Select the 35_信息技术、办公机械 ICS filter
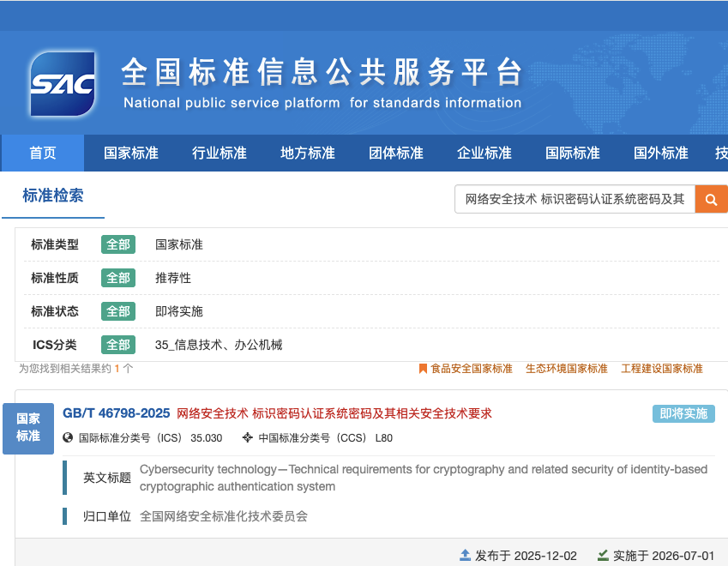Viewport: 728px width, 566px height. [x=219, y=345]
